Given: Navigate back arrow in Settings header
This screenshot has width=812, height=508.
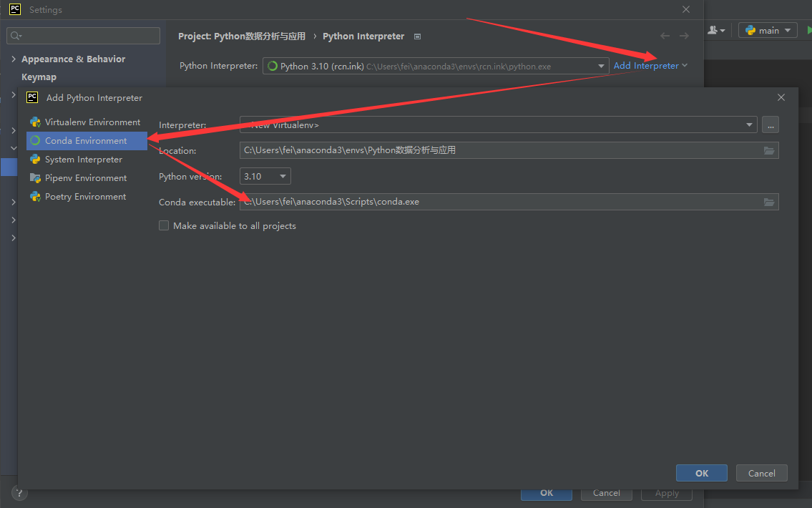Looking at the screenshot, I should point(665,36).
